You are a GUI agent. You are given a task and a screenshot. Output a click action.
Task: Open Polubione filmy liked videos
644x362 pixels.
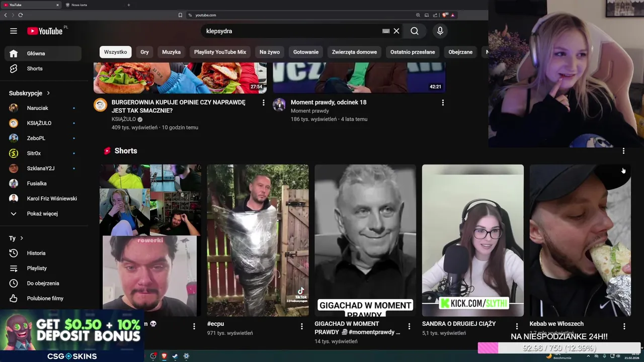pyautogui.click(x=43, y=299)
